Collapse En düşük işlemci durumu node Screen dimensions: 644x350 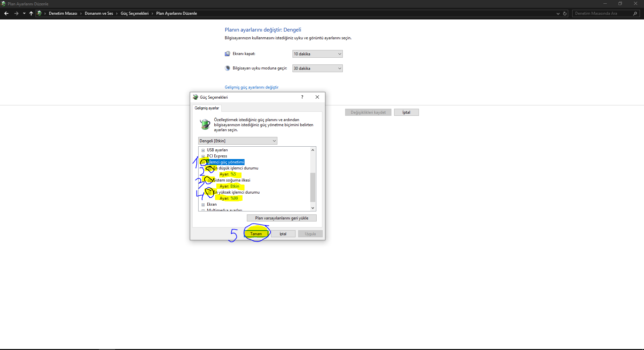[209, 168]
